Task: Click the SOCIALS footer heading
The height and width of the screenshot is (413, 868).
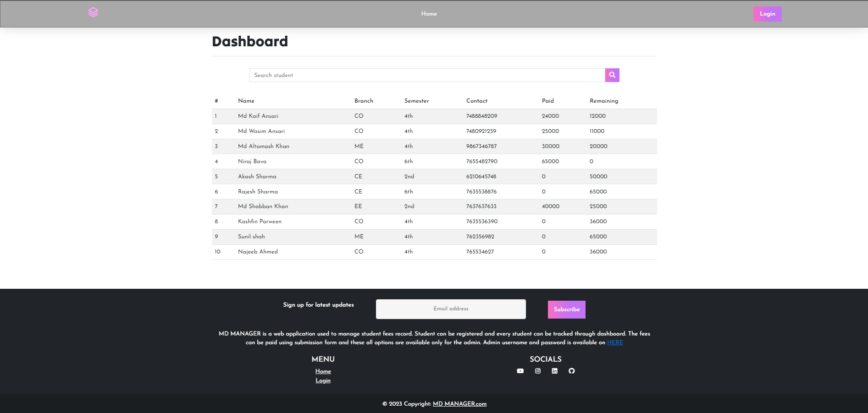Action: pos(546,359)
